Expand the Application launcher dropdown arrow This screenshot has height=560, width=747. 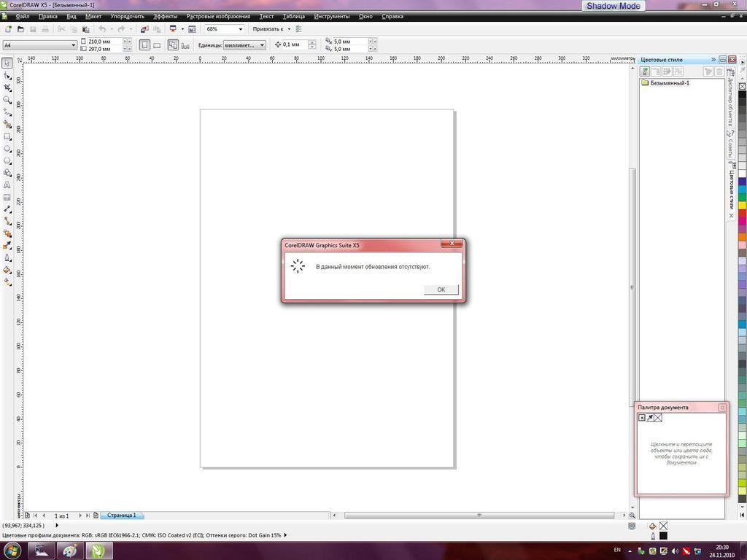pos(182,29)
